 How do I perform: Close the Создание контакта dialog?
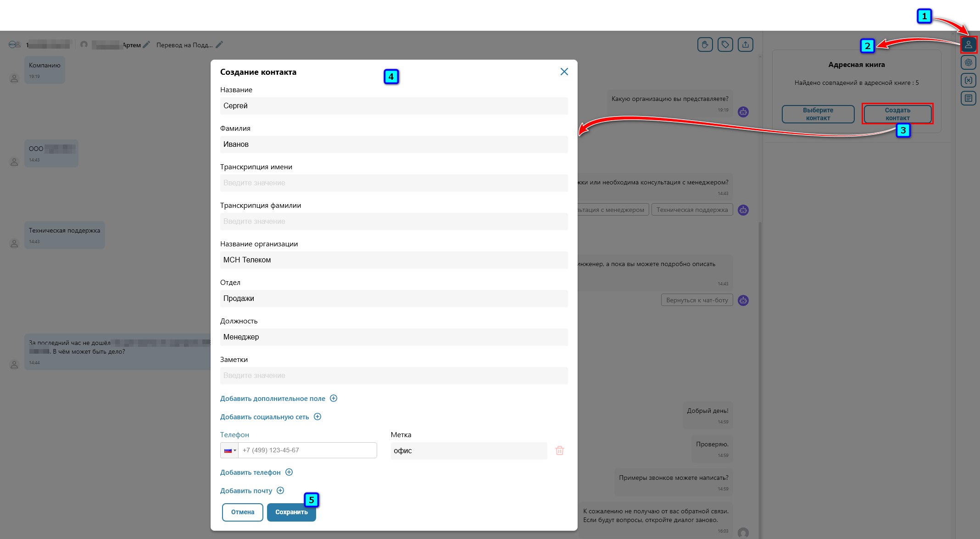564,72
